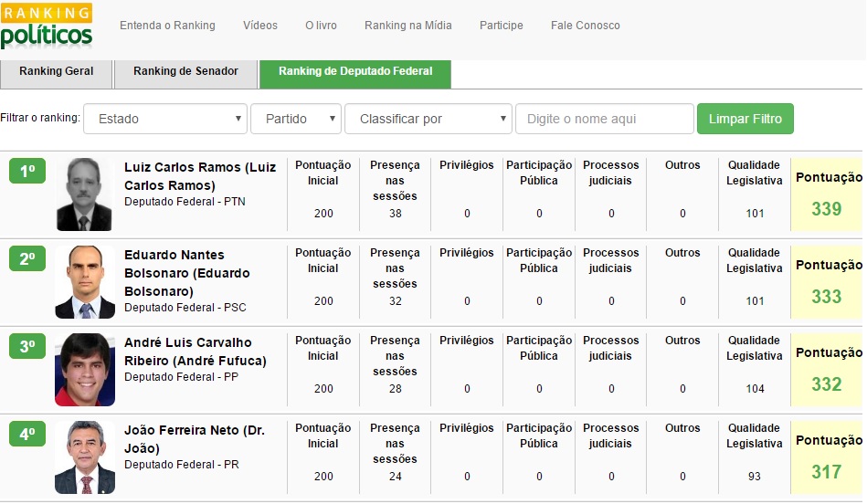Open Ranking na Mídia from navigation

coord(407,26)
